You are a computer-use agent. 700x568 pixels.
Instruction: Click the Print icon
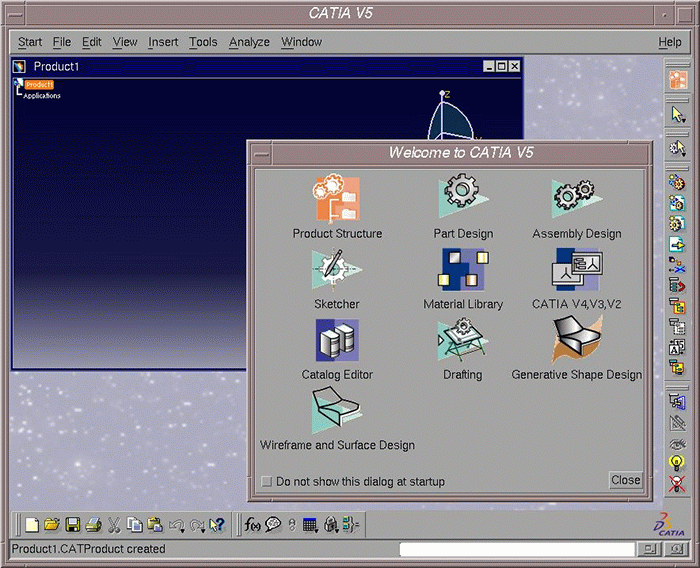pos(93,525)
